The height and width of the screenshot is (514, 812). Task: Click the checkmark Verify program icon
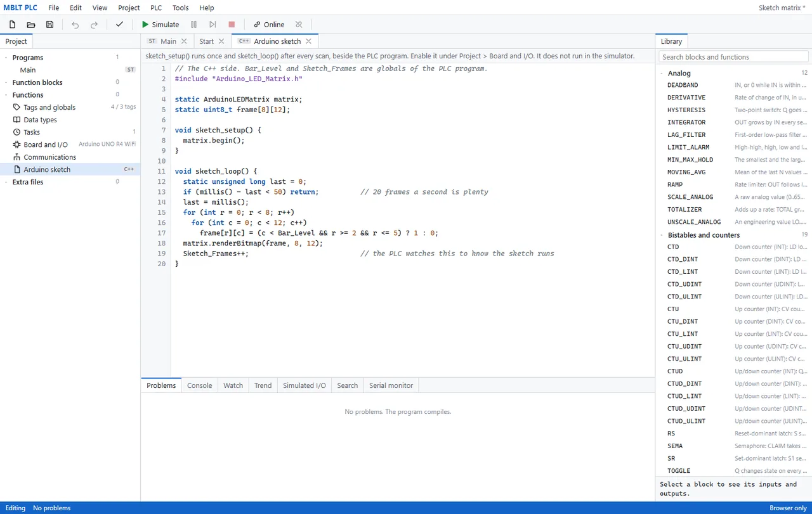pos(119,25)
